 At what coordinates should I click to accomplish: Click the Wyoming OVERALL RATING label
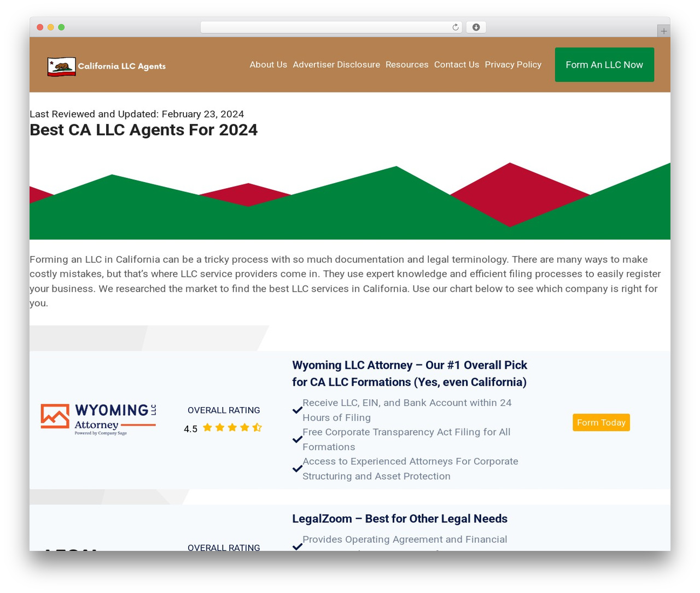(224, 410)
